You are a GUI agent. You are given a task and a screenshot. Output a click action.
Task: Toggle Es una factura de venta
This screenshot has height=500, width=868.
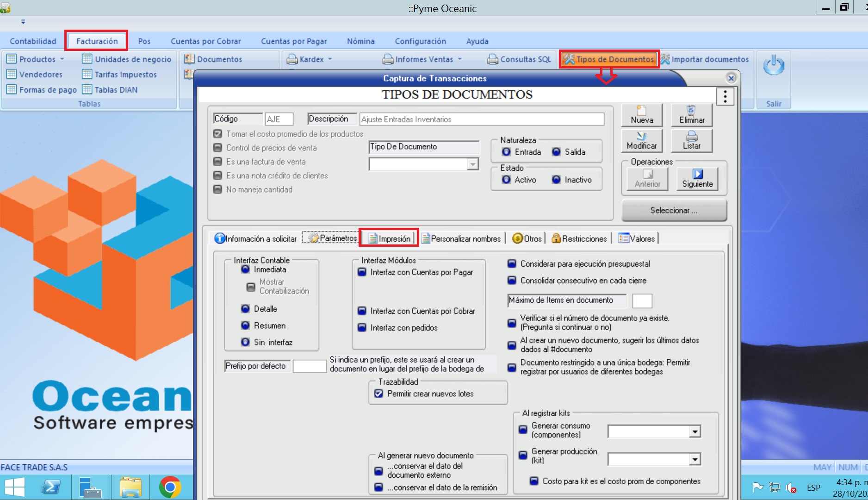coord(217,162)
